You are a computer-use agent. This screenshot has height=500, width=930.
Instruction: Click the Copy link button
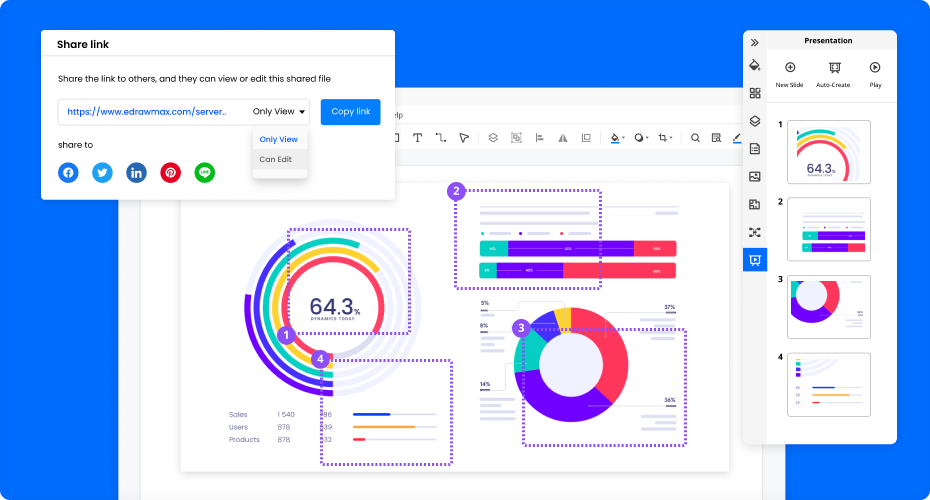pos(350,112)
